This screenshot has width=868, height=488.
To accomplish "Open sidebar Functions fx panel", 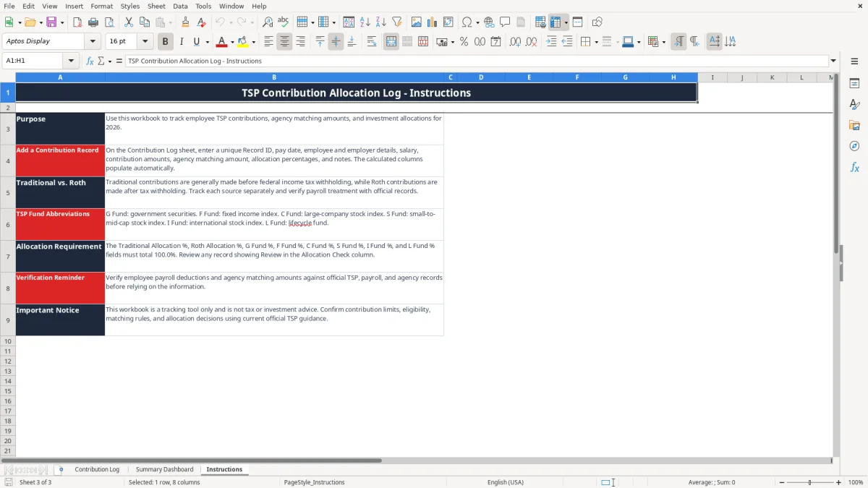I will tap(854, 167).
